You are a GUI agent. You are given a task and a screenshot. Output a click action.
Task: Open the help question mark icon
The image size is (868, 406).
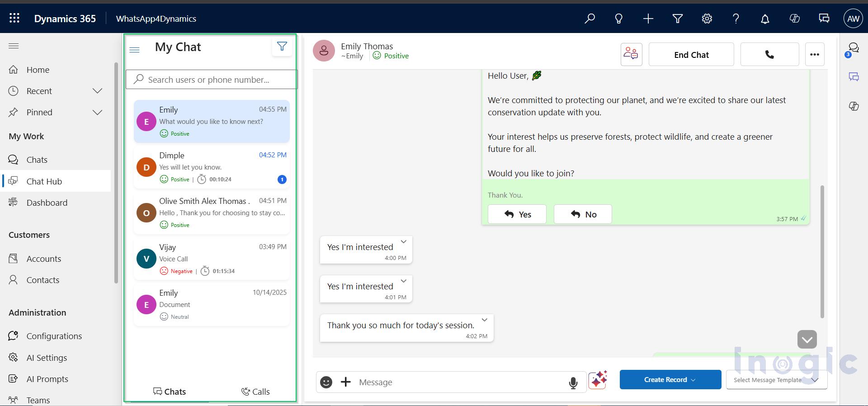tap(736, 19)
